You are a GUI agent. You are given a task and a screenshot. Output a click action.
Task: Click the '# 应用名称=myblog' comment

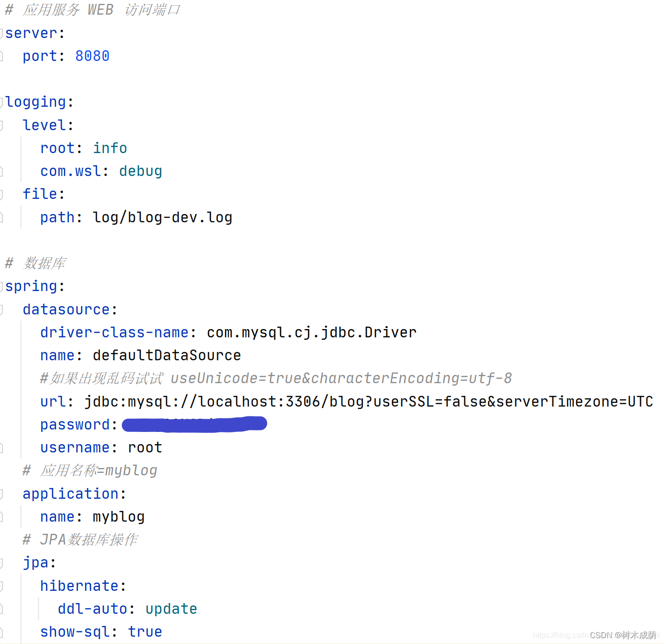click(x=90, y=470)
